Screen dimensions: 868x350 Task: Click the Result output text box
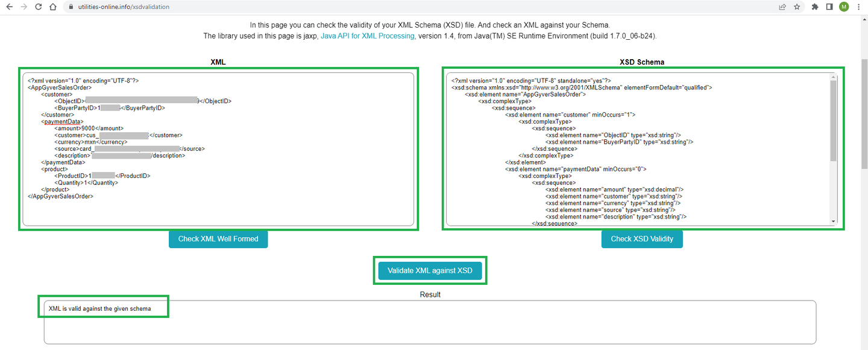pyautogui.click(x=430, y=322)
